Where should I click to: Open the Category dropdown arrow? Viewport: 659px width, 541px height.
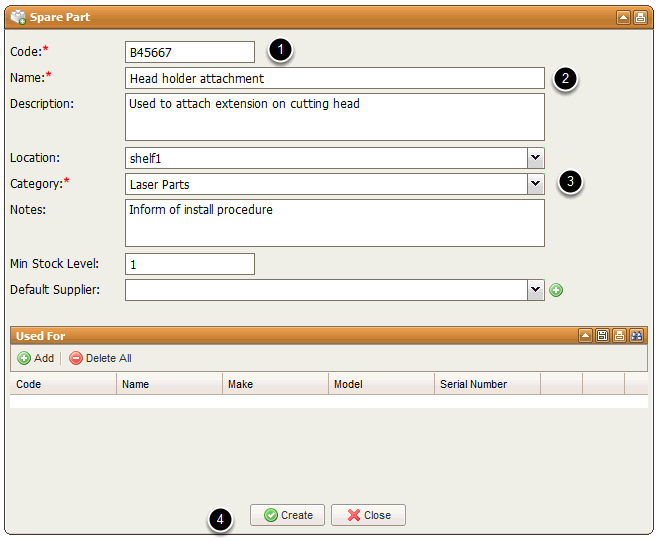point(536,184)
